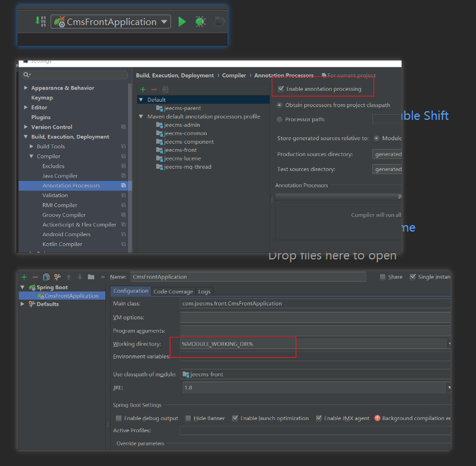Collapse the Compiler settings tree node
Screen dimensions: 476x466
click(x=31, y=156)
